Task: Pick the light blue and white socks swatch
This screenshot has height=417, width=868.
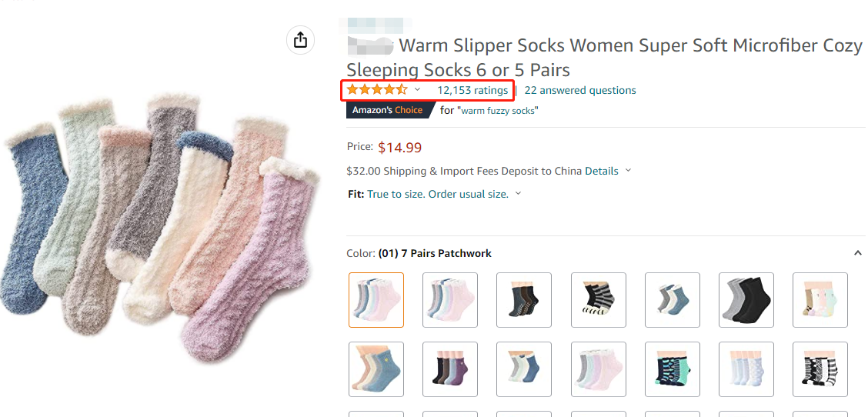Action: click(746, 369)
